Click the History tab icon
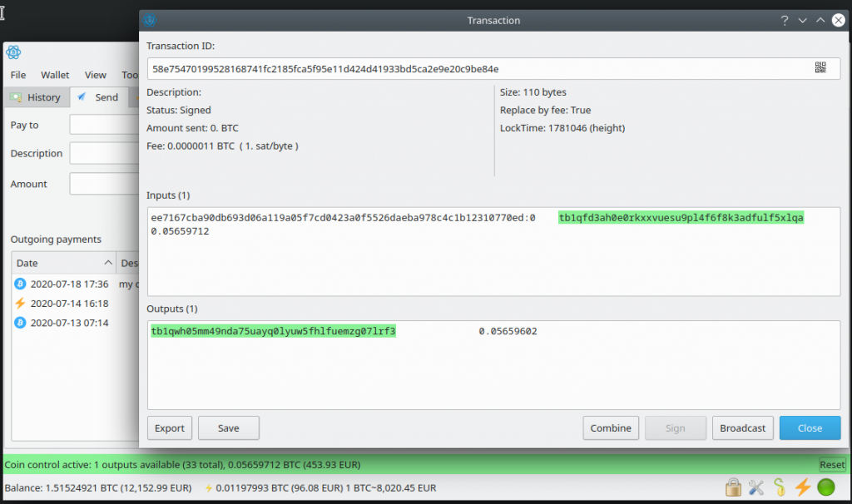The image size is (852, 504). click(16, 97)
